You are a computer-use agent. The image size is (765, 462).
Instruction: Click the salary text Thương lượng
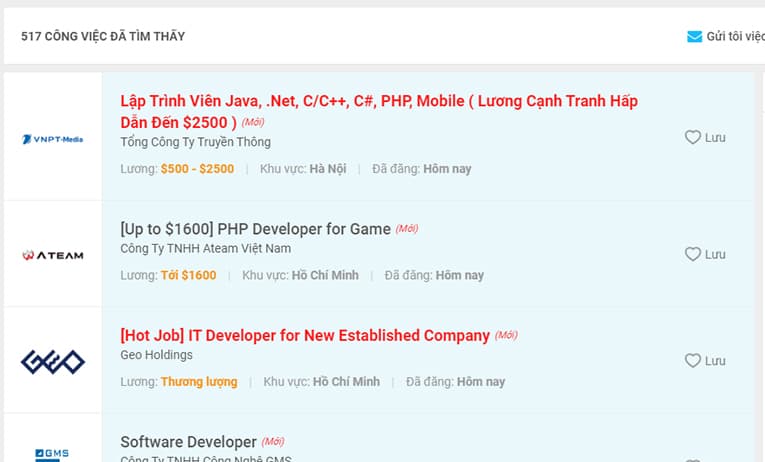pos(199,382)
